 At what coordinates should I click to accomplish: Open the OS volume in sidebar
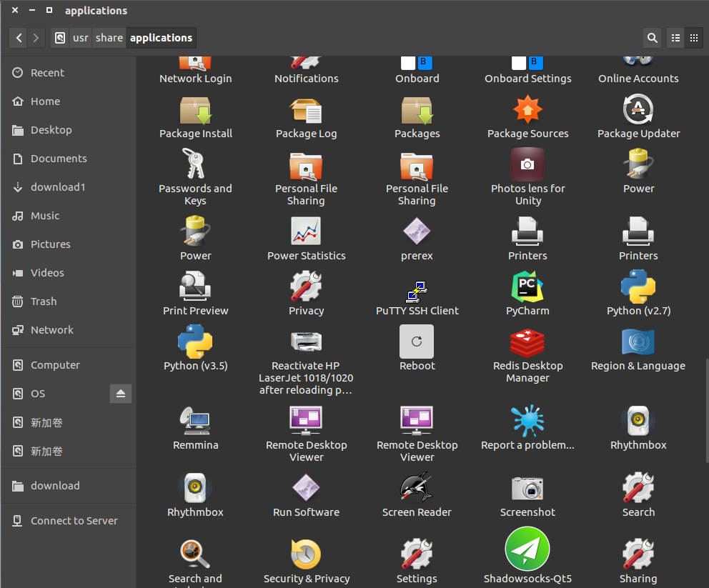pos(55,394)
